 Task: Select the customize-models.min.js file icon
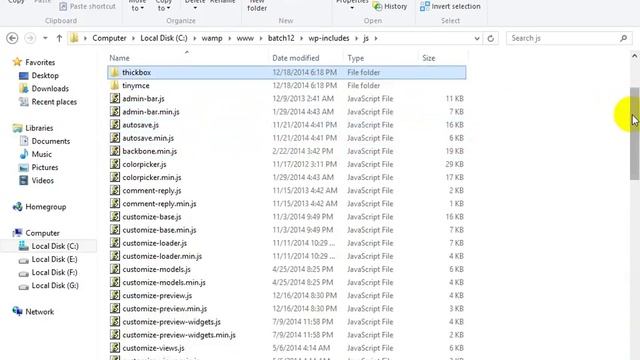(x=115, y=282)
